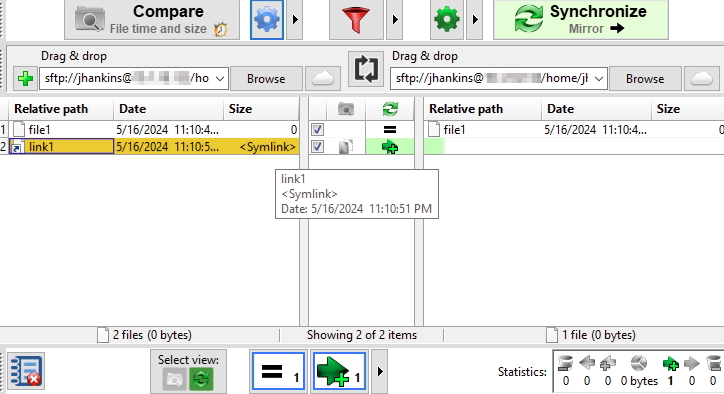Open synchronization settings green gear icon
This screenshot has width=724, height=394.
click(446, 19)
